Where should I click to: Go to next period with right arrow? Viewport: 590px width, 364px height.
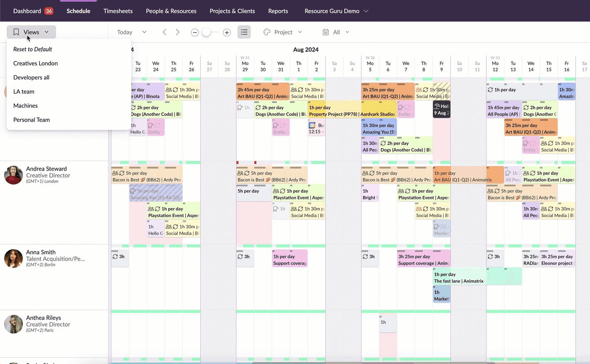pyautogui.click(x=177, y=32)
